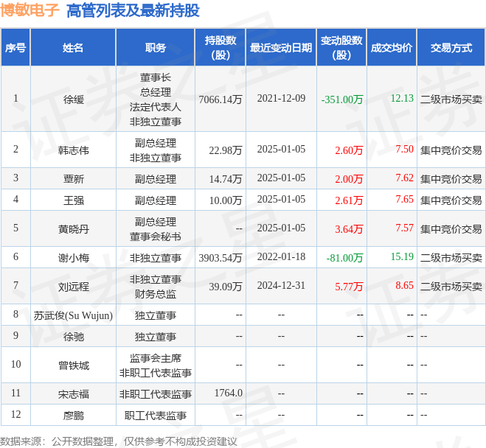486x448 pixels.
Task: Click the 最近变动日期 column header
Action: click(281, 48)
